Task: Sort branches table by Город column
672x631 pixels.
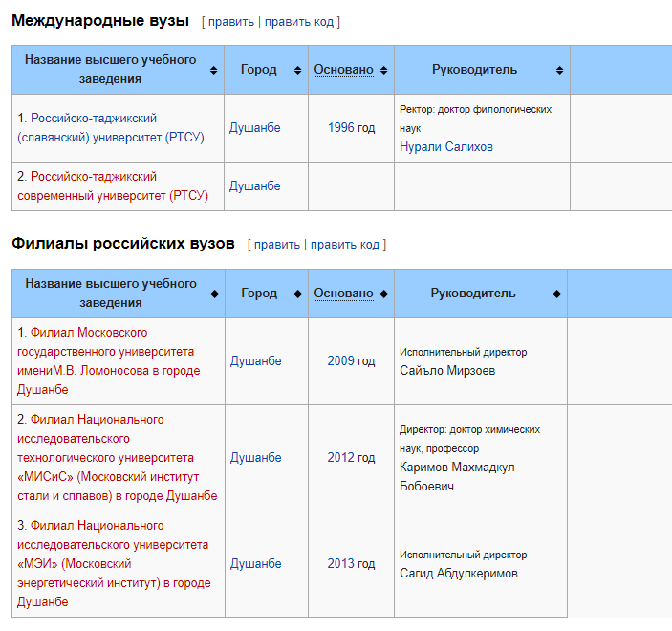Action: 297,294
